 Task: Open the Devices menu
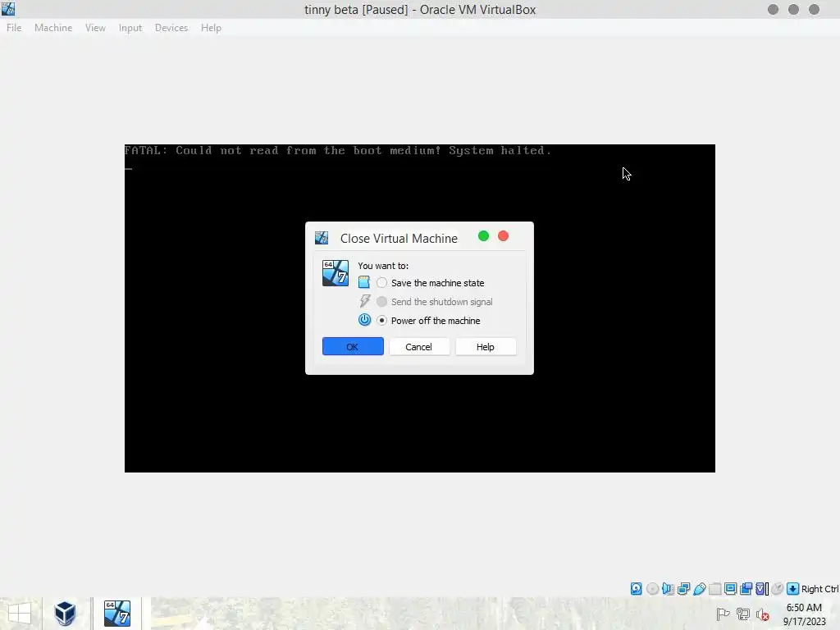point(171,28)
